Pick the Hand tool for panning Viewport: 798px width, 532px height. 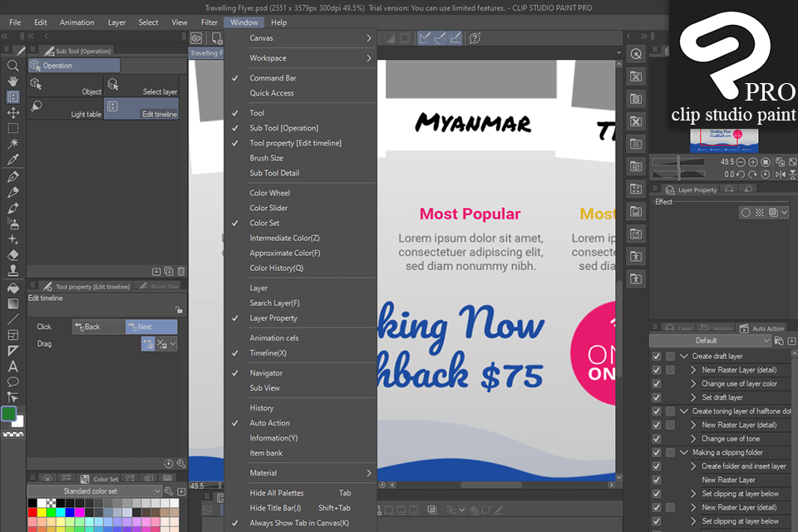[12, 81]
